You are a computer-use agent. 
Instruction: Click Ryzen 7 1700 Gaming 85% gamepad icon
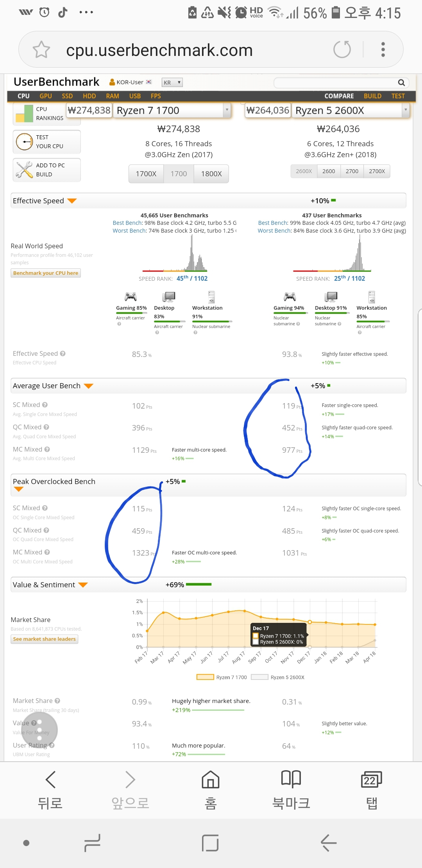pos(131,297)
